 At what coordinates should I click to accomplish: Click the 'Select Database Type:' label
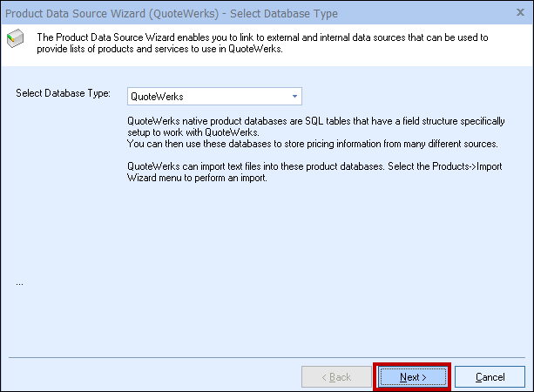pyautogui.click(x=63, y=93)
